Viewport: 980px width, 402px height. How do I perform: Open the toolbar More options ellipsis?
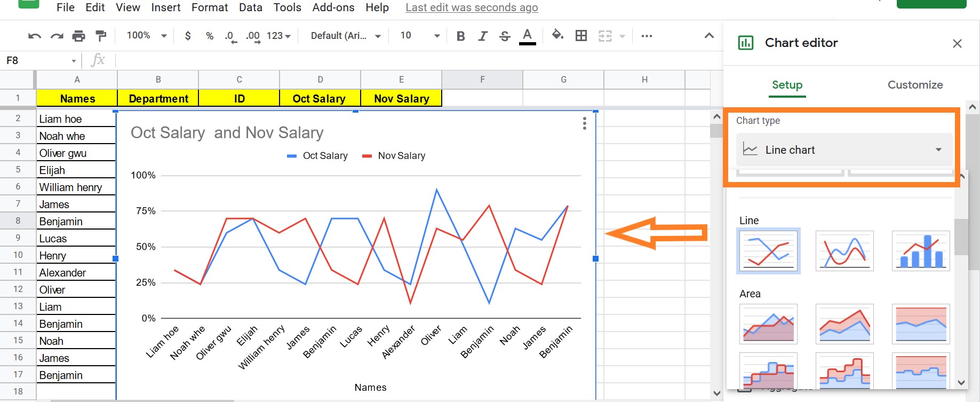click(647, 36)
